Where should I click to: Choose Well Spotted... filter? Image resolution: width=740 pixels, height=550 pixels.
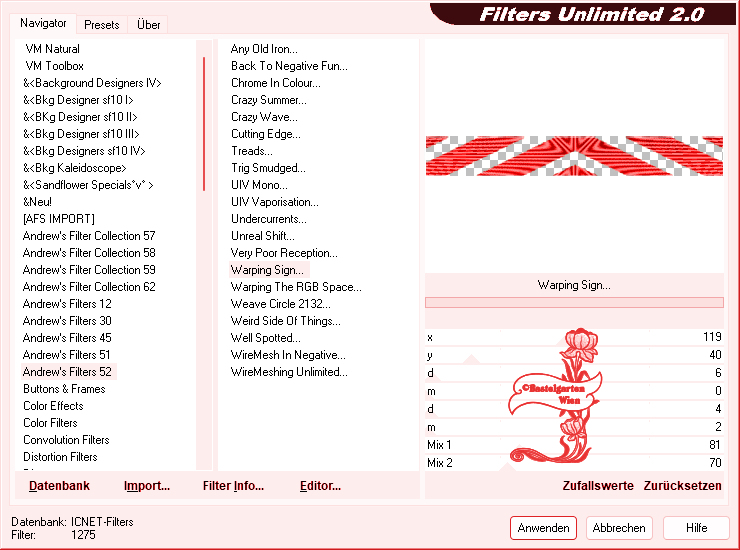265,338
